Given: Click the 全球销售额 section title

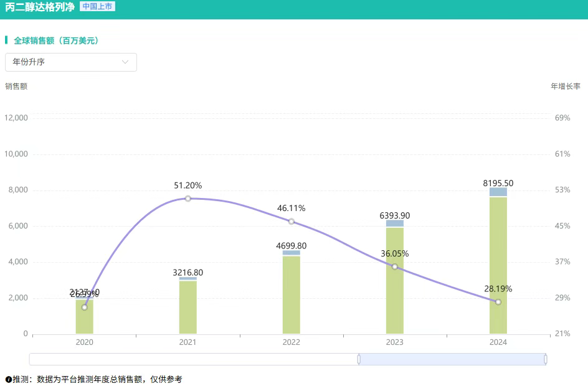Looking at the screenshot, I should pos(56,40).
